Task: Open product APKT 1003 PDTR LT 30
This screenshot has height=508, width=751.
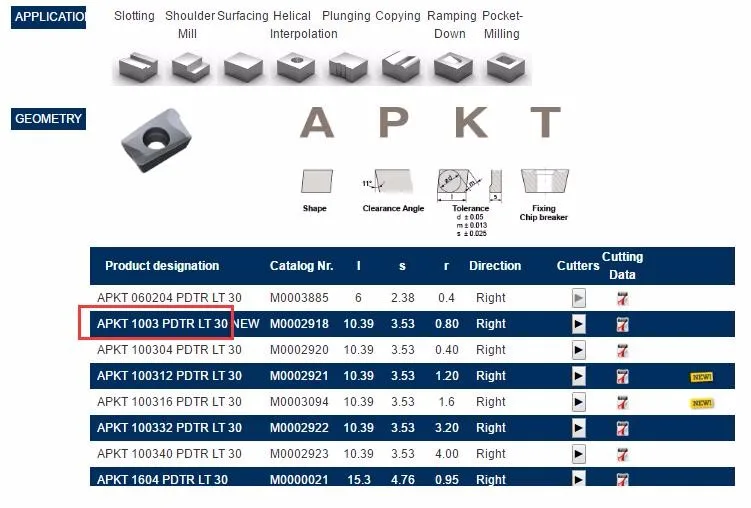Action: tap(162, 324)
